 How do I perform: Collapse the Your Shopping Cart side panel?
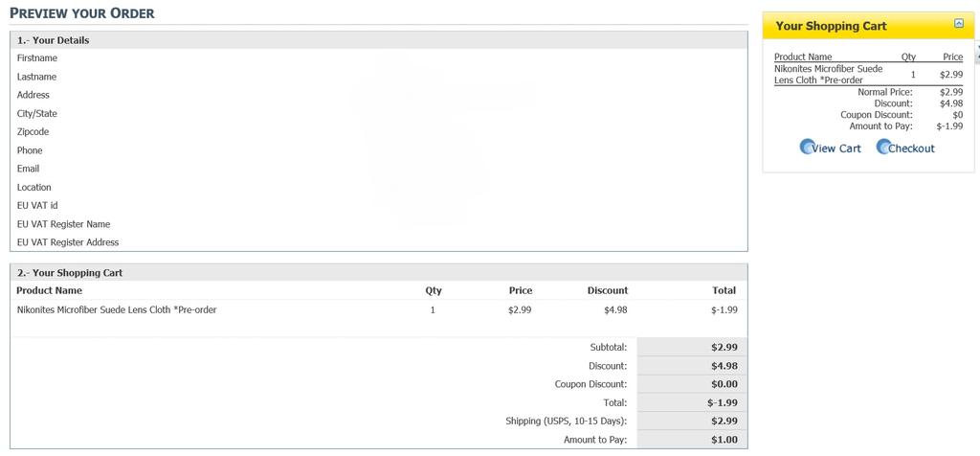[958, 24]
